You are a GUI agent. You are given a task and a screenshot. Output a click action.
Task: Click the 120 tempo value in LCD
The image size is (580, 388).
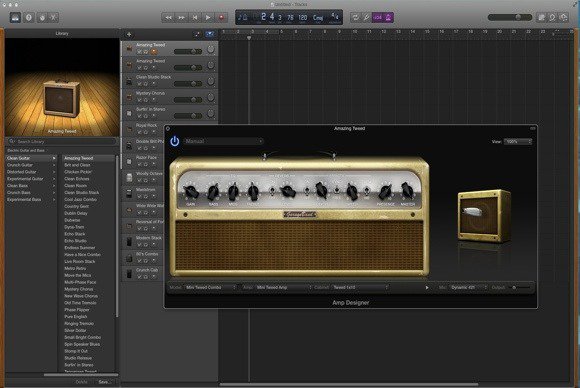[303, 17]
